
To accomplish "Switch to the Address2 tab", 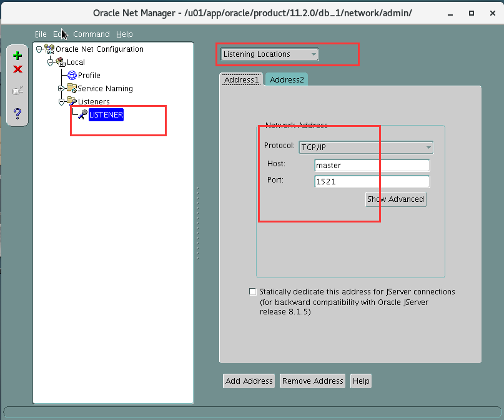I will pyautogui.click(x=287, y=80).
